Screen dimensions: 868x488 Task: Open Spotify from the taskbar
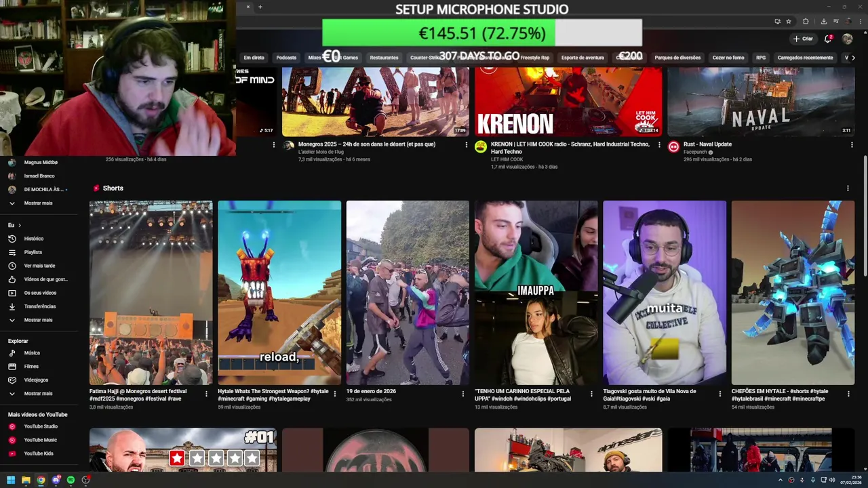71,480
